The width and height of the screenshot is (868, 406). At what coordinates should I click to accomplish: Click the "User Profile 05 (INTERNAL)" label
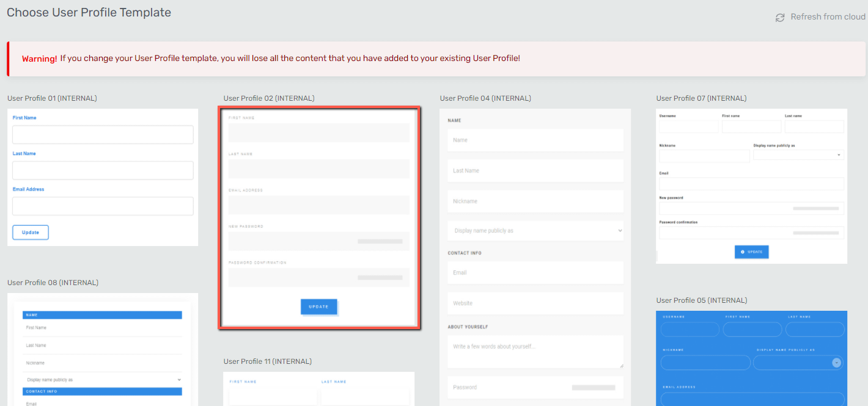[701, 300]
